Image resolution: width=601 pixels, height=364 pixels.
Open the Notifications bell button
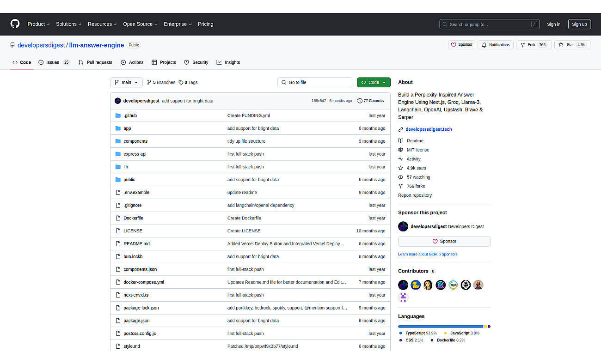point(496,45)
